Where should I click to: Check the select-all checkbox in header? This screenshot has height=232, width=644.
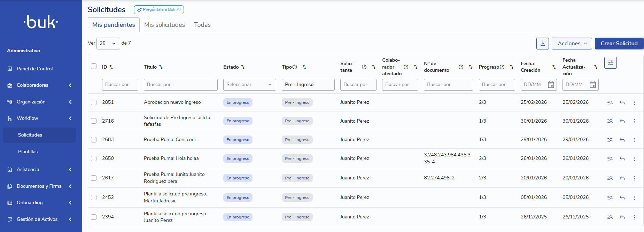tap(94, 66)
